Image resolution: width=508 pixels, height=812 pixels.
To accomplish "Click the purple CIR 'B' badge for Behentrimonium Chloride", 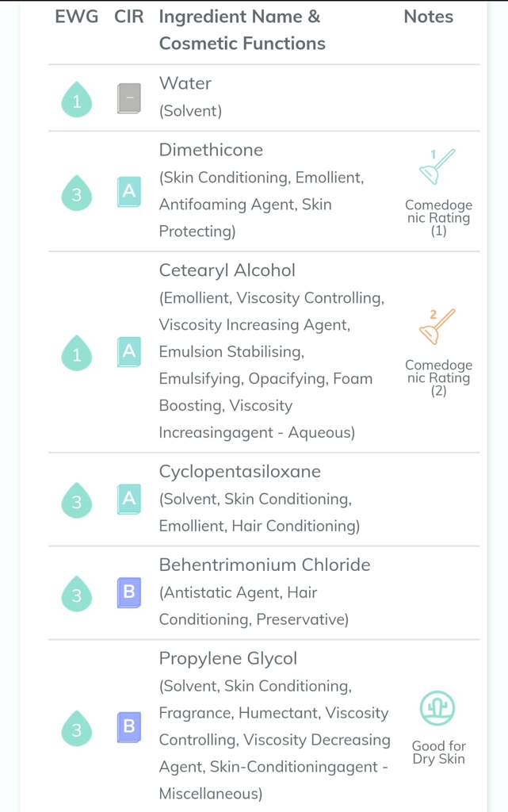I will point(129,592).
